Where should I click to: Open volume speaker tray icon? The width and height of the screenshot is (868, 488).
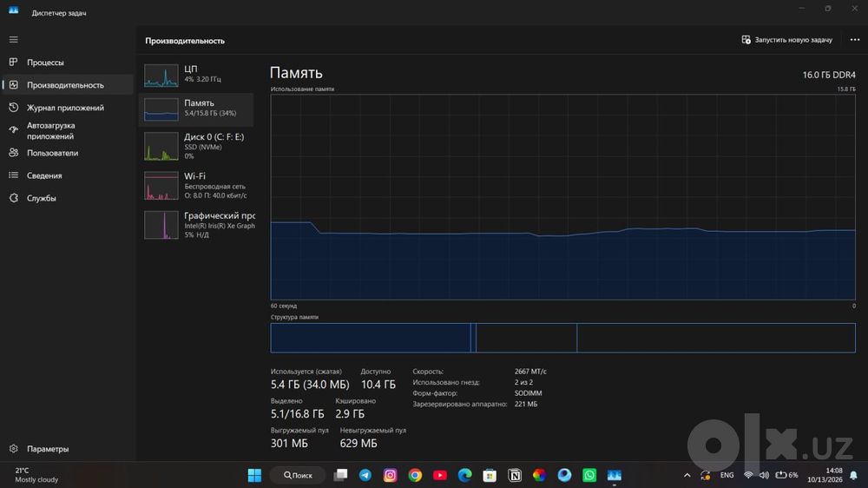click(x=764, y=475)
